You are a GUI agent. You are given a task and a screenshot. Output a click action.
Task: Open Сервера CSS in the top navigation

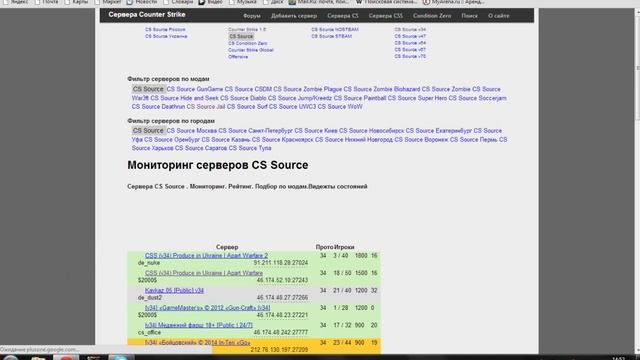coord(386,16)
